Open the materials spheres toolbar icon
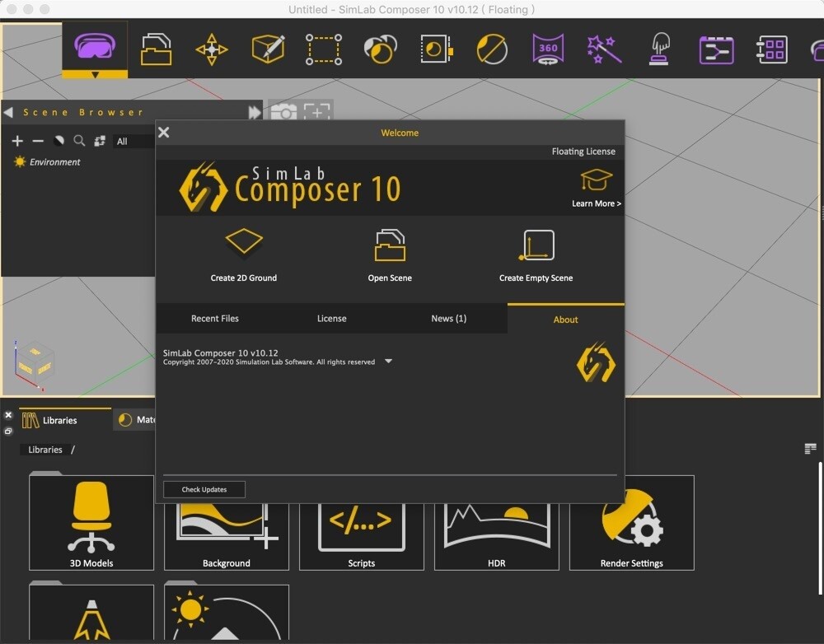824x644 pixels. (380, 49)
